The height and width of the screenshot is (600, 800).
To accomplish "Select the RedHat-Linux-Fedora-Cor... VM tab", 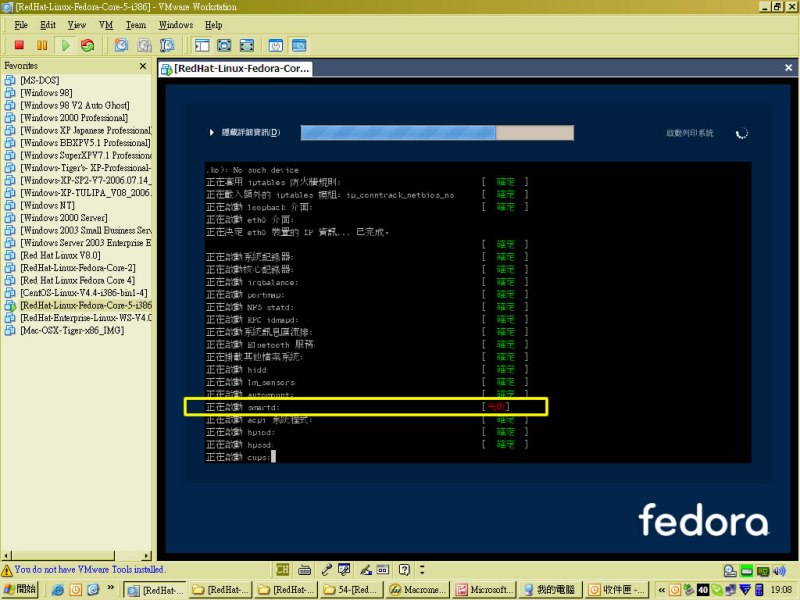I will (235, 68).
